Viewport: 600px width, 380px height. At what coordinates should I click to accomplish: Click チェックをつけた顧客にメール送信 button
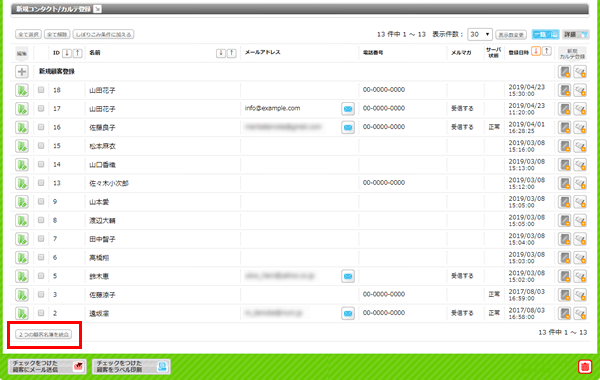(47, 367)
